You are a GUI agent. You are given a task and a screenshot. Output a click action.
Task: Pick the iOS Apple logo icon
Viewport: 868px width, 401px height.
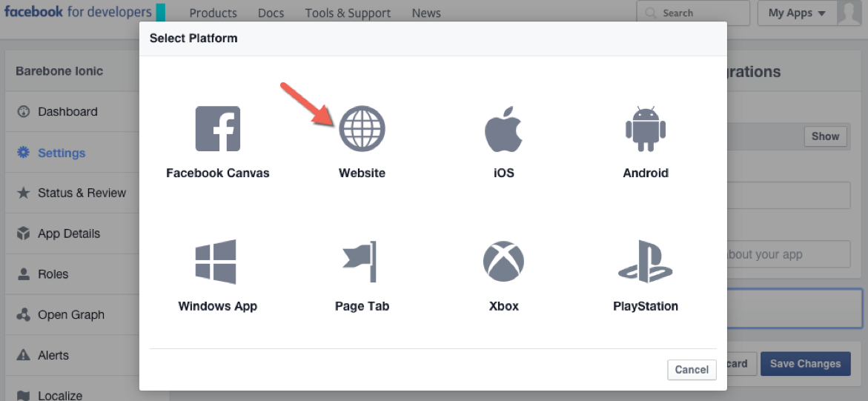pyautogui.click(x=504, y=128)
